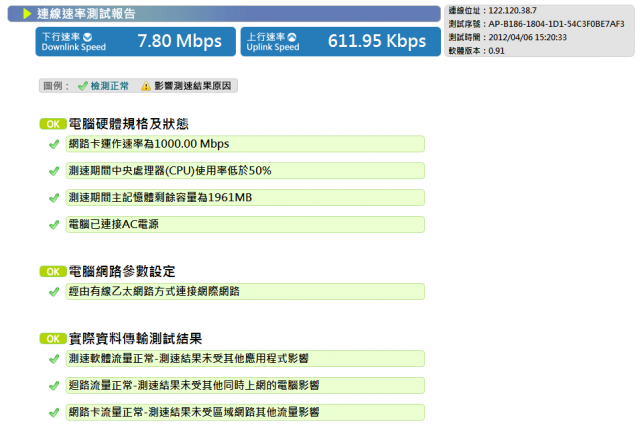This screenshot has height=424, width=640.
Task: Click the OK badge beside 電腦網路參數設定
Action: (x=53, y=272)
